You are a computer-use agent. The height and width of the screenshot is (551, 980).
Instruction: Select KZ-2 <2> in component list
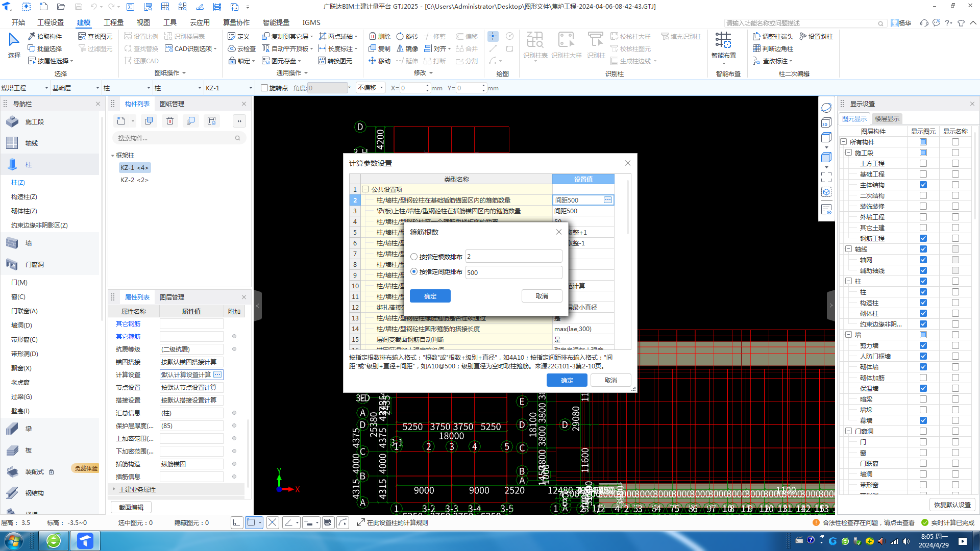134,180
